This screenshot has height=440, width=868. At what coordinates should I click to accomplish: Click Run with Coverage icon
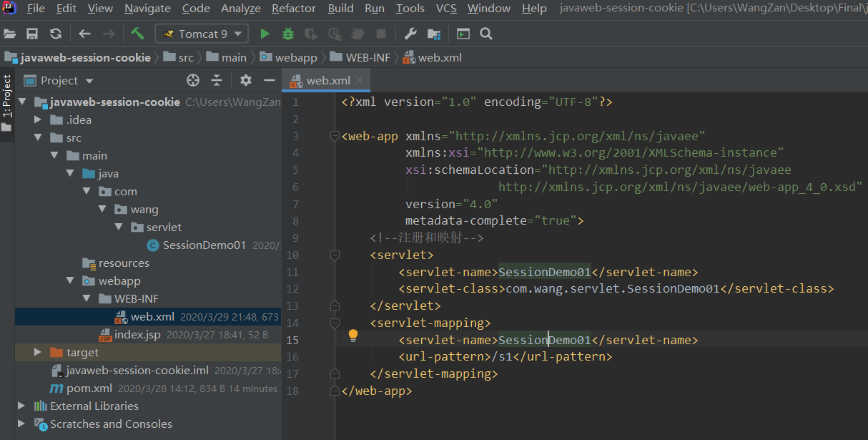click(x=310, y=34)
